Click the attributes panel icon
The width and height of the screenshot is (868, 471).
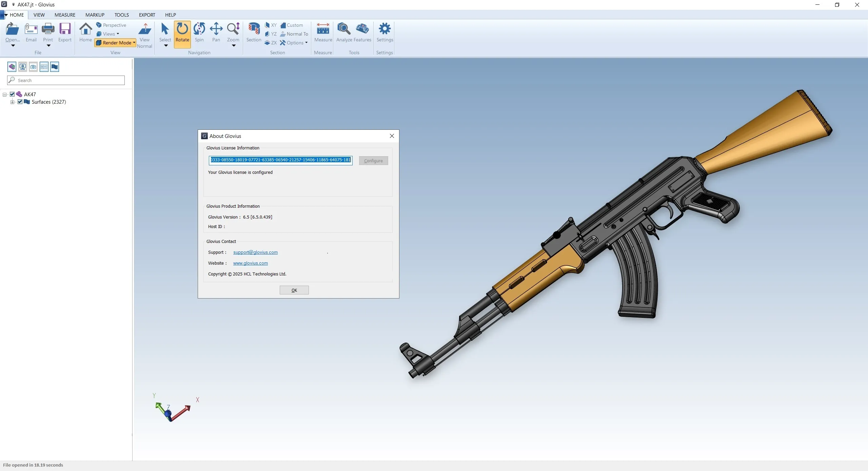[44, 67]
